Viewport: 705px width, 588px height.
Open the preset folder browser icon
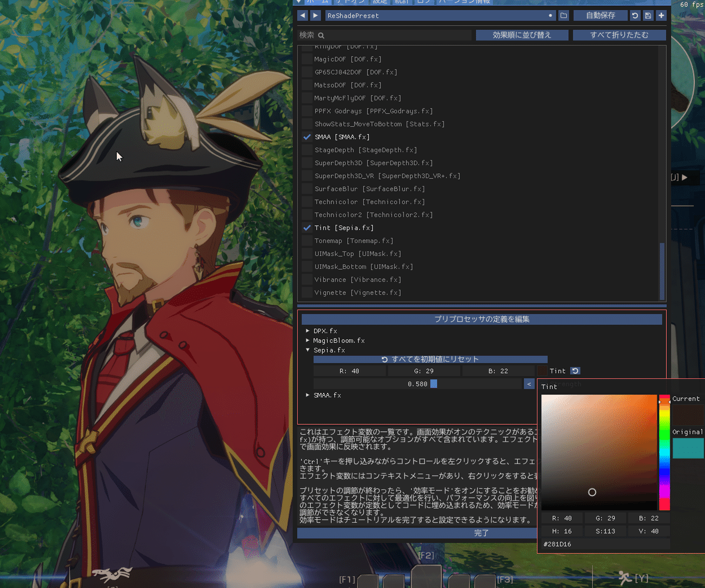pyautogui.click(x=563, y=16)
